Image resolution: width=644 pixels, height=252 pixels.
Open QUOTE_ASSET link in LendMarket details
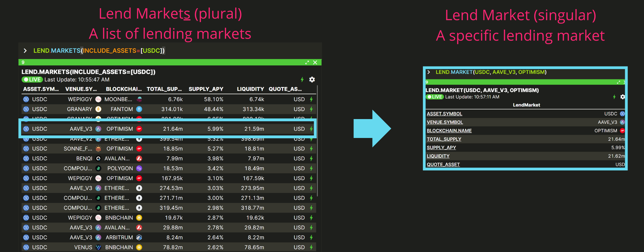pos(443,164)
